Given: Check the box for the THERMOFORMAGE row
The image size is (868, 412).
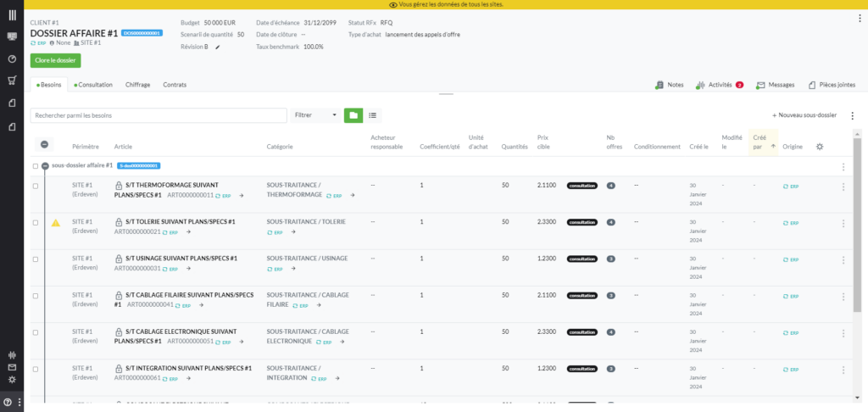Looking at the screenshot, I should point(36,186).
